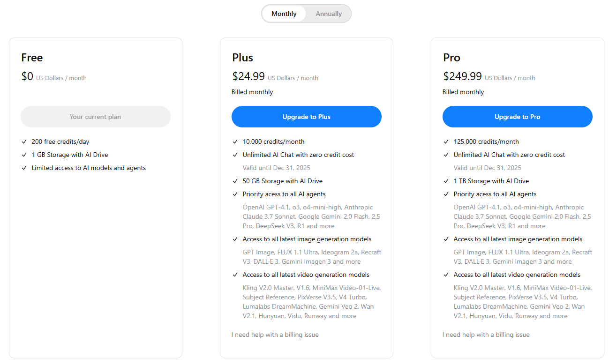Click Plus plan's 'Unlimited AI Chat' feature text
Image resolution: width=609 pixels, height=364 pixels.
298,155
